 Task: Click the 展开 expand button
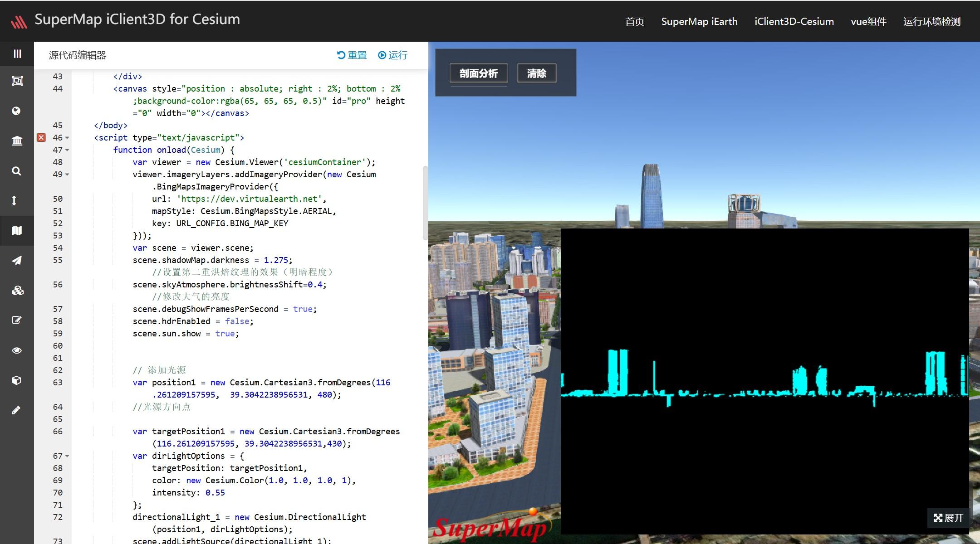pos(948,518)
